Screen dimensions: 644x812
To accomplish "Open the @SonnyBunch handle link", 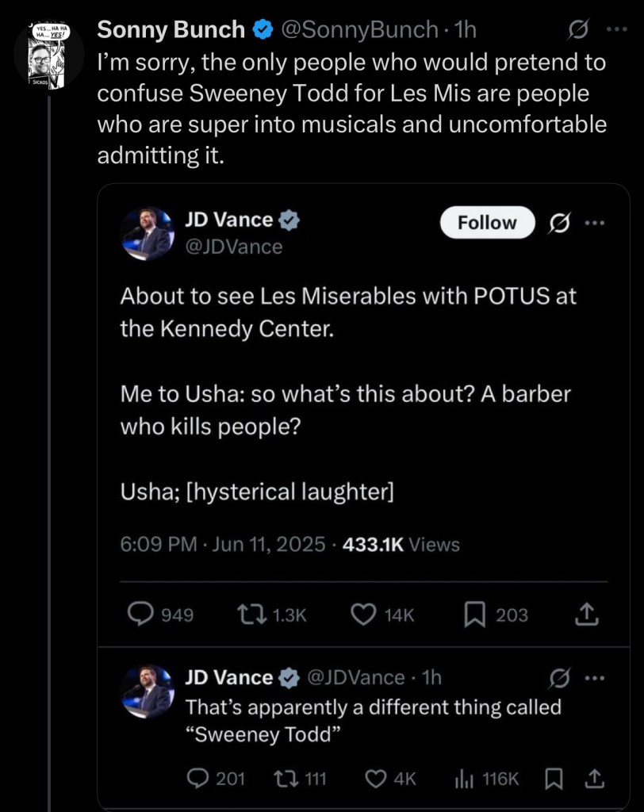I will pyautogui.click(x=359, y=30).
